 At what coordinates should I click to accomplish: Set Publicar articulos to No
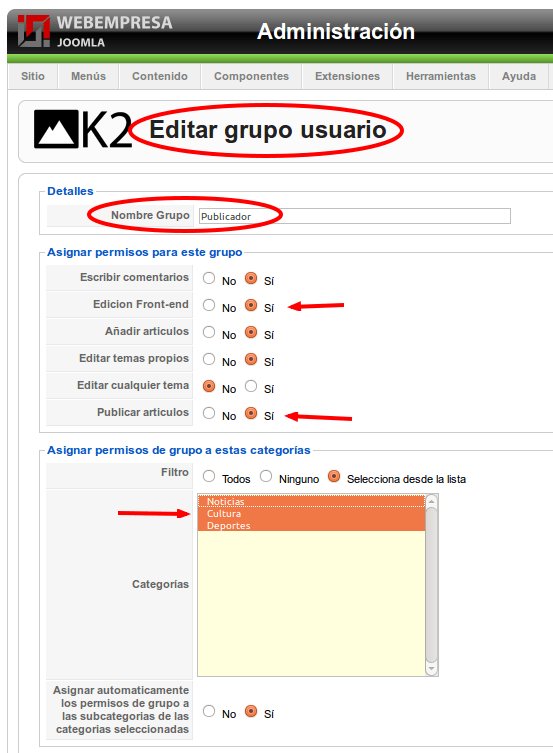[209, 413]
